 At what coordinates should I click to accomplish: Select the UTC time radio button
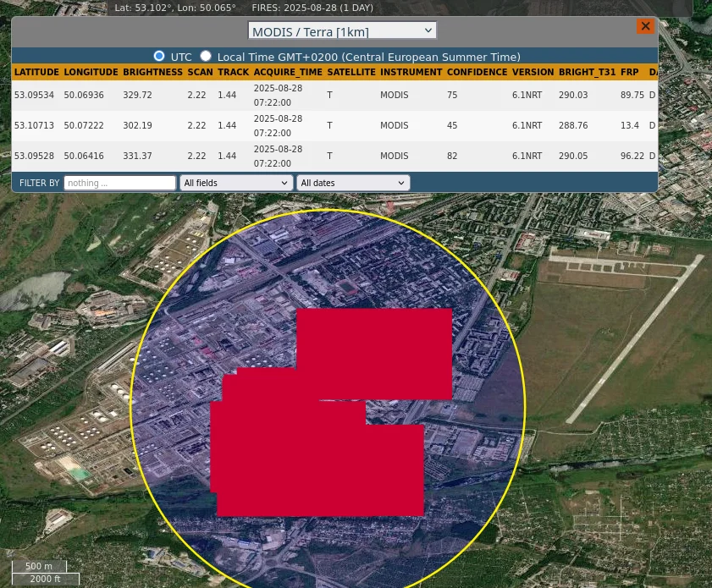click(159, 56)
